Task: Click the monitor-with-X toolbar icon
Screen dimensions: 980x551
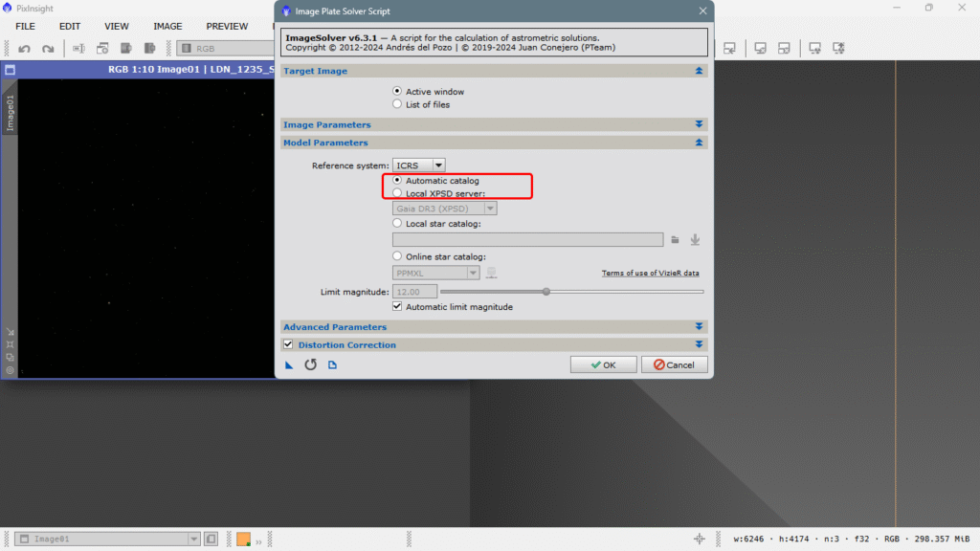Action: coord(760,48)
